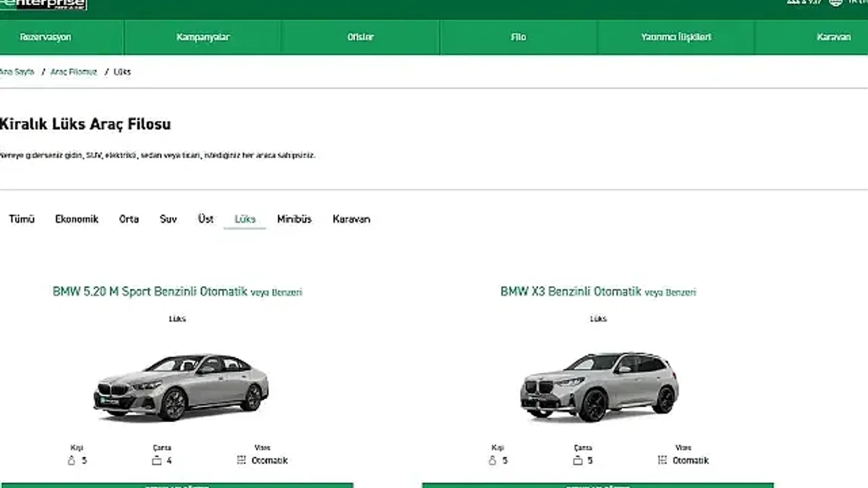The height and width of the screenshot is (488, 868).
Task: Click the Kiralık Lüks Araç Filosu heading
Action: (x=85, y=124)
